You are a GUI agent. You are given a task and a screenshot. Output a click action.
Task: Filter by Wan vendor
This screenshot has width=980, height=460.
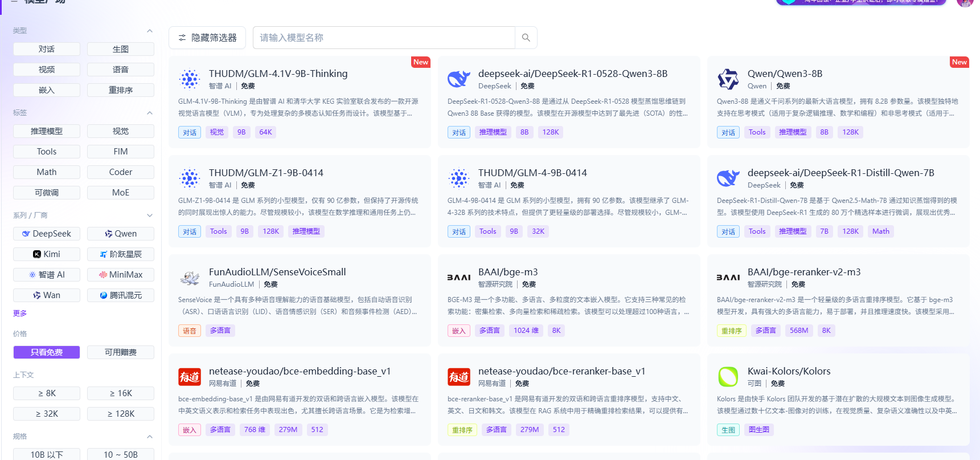47,295
